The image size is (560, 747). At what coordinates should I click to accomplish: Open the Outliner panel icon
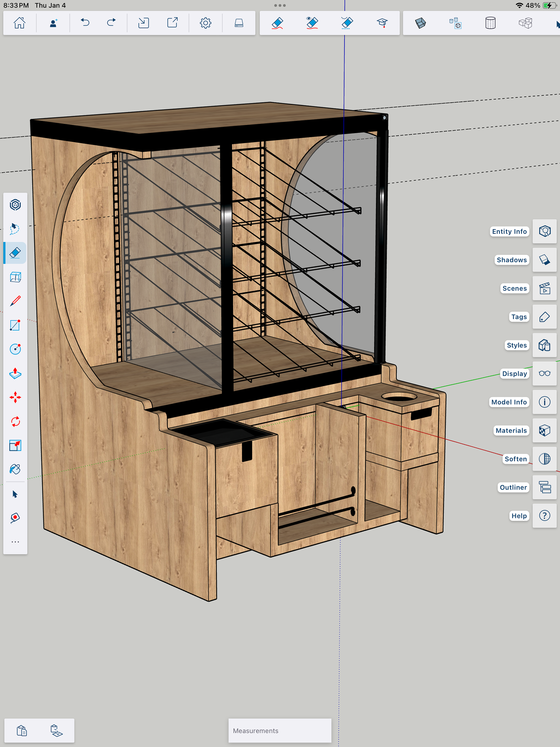click(x=545, y=487)
